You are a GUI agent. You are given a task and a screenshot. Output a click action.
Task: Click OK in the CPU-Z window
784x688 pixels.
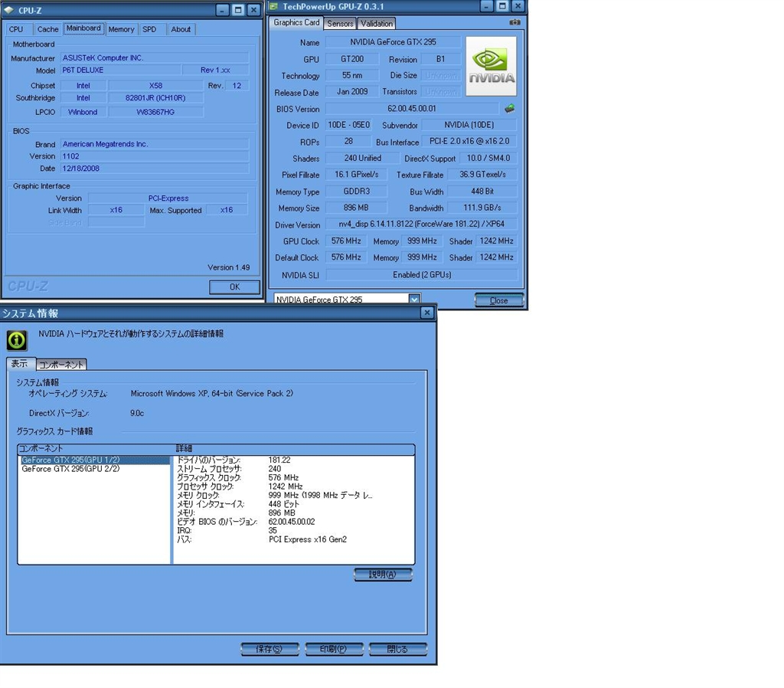pos(234,287)
